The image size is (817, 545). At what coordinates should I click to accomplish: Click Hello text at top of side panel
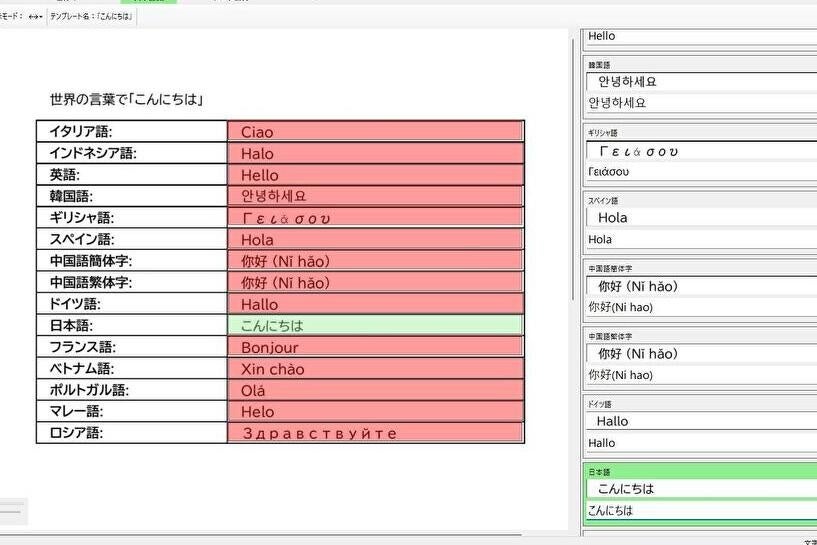(x=601, y=36)
